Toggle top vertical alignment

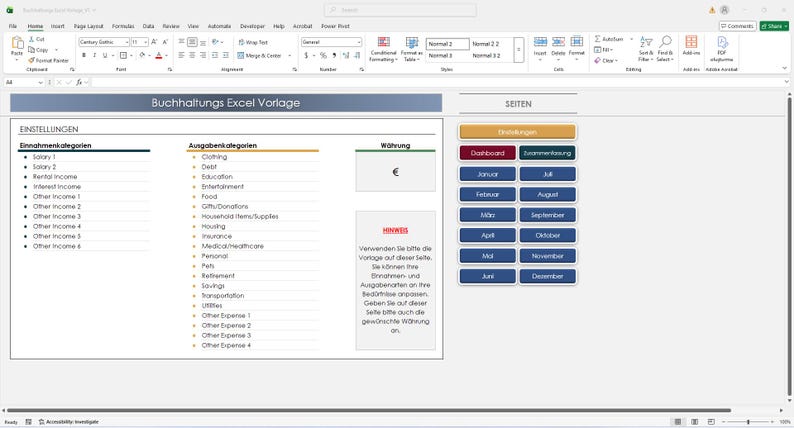point(181,42)
